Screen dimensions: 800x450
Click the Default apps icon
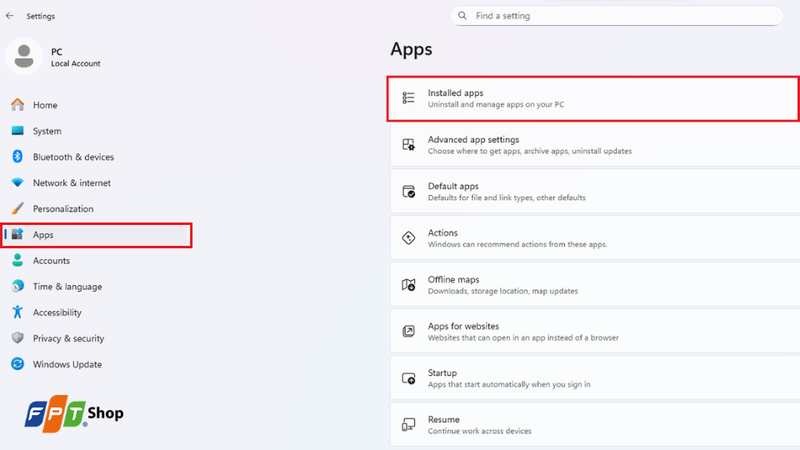coord(409,191)
